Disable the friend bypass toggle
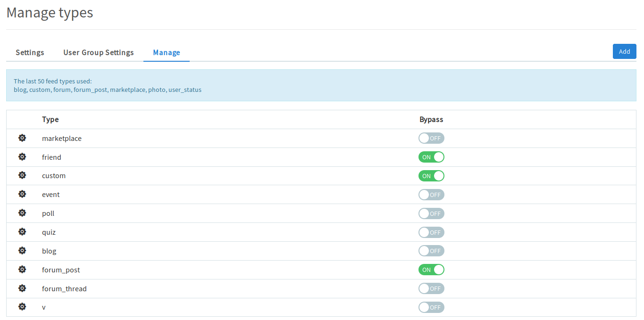The height and width of the screenshot is (320, 644). (431, 157)
